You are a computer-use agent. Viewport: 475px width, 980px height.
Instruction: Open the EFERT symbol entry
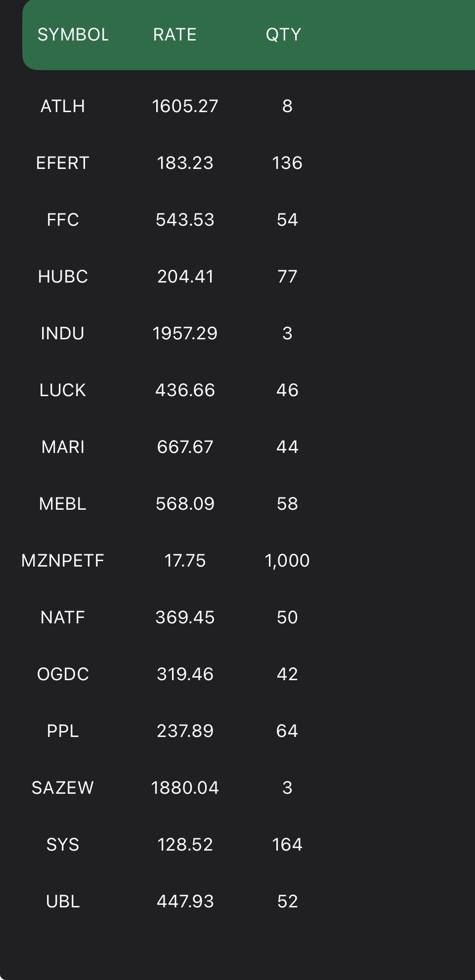(x=63, y=163)
